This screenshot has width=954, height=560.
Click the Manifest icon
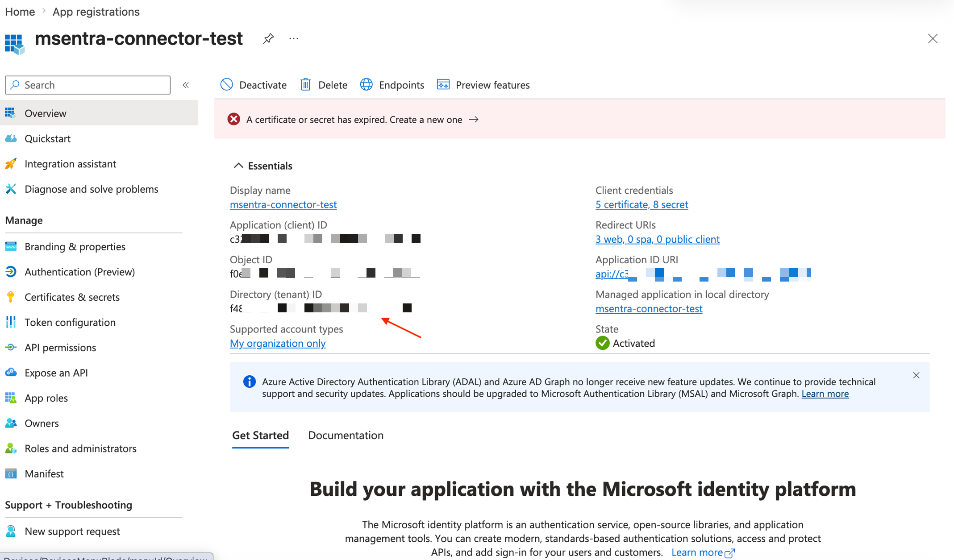(x=11, y=473)
